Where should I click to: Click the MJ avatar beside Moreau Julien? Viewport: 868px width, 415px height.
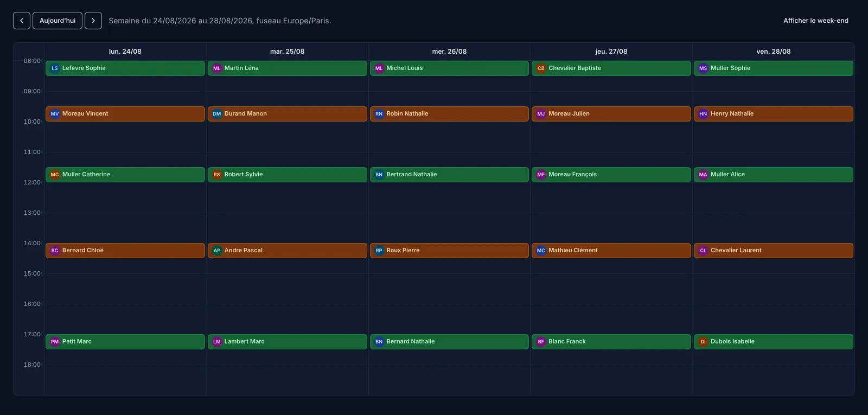point(541,114)
